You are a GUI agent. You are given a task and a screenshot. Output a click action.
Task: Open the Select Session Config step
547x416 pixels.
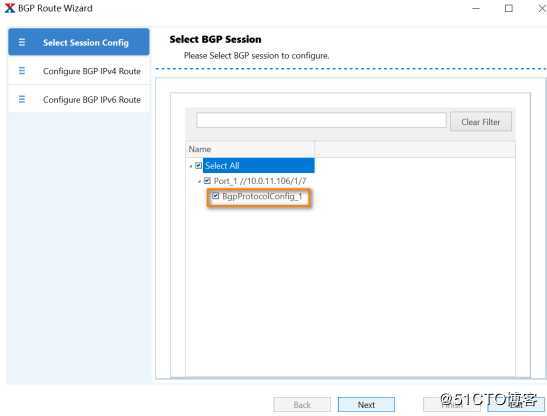(79, 42)
